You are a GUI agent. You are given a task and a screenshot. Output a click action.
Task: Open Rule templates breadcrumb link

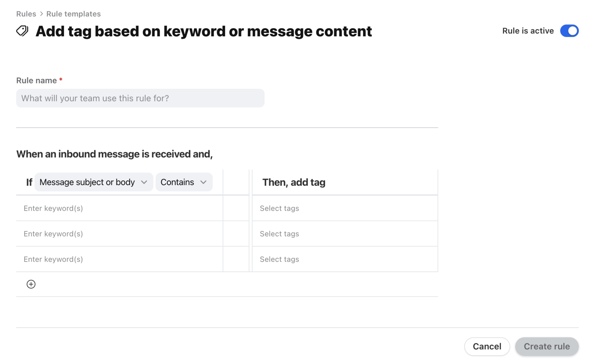pos(73,14)
